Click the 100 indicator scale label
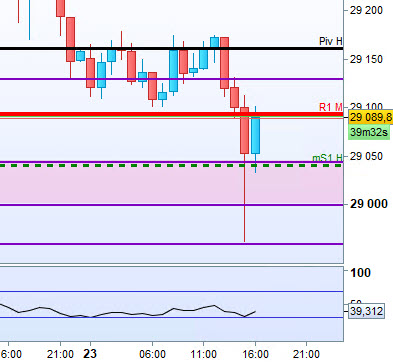The image size is (393, 362). point(360,273)
